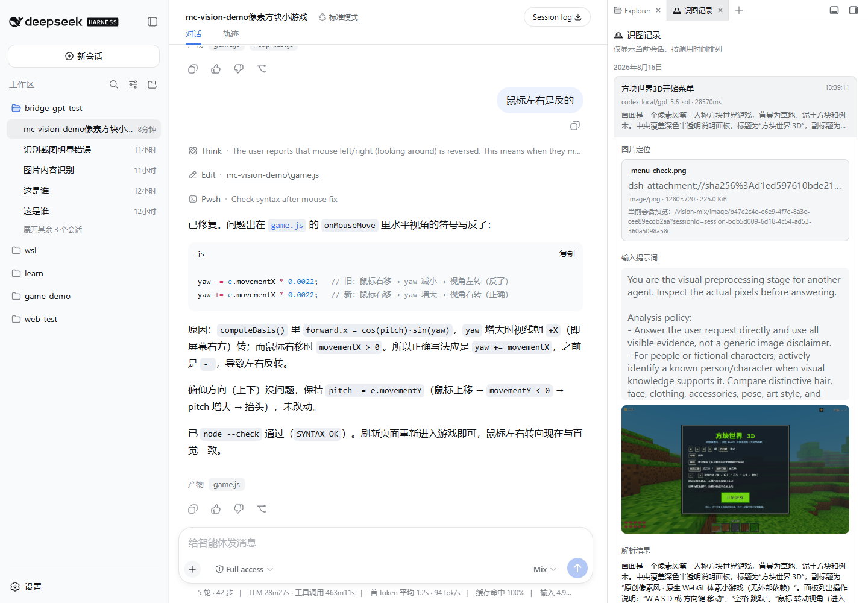Image resolution: width=868 pixels, height=603 pixels.
Task: Open workspace filter settings icon
Action: point(133,84)
